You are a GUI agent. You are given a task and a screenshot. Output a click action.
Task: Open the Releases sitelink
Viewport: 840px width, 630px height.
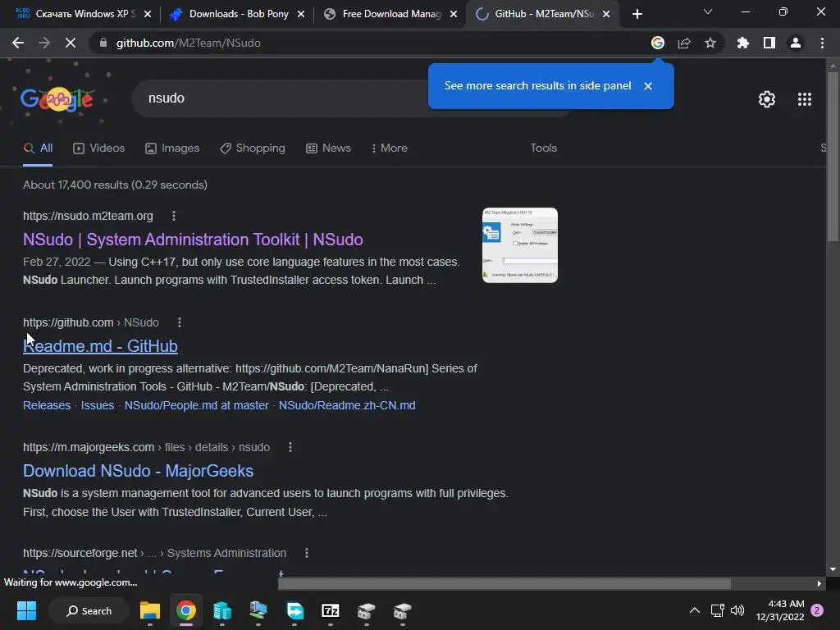pyautogui.click(x=47, y=405)
